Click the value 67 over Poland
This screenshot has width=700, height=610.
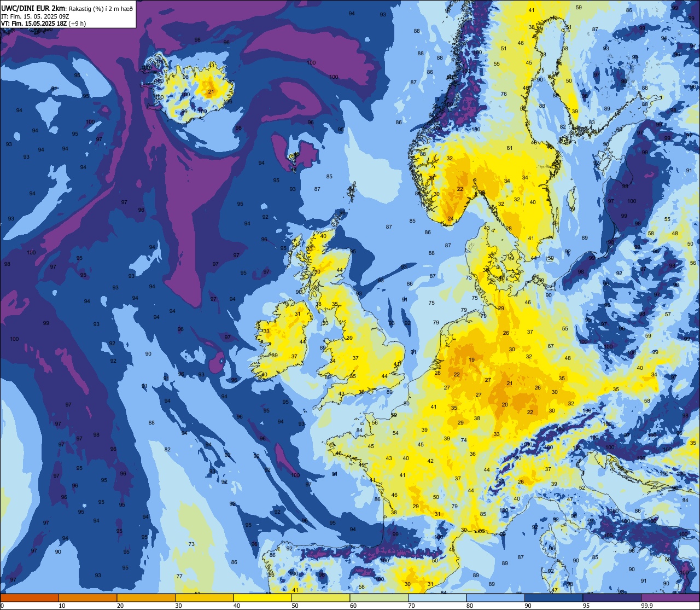551,346
